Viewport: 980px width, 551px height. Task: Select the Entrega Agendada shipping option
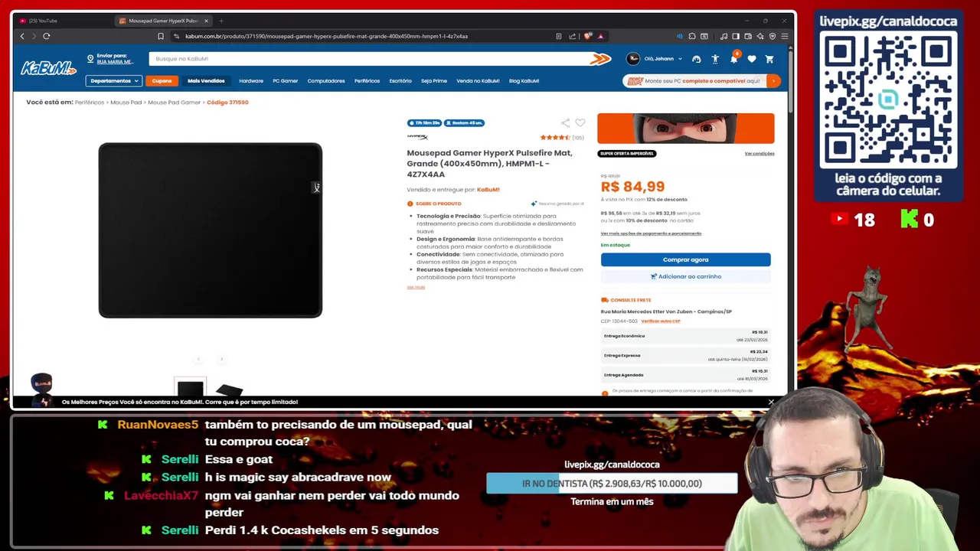point(686,375)
